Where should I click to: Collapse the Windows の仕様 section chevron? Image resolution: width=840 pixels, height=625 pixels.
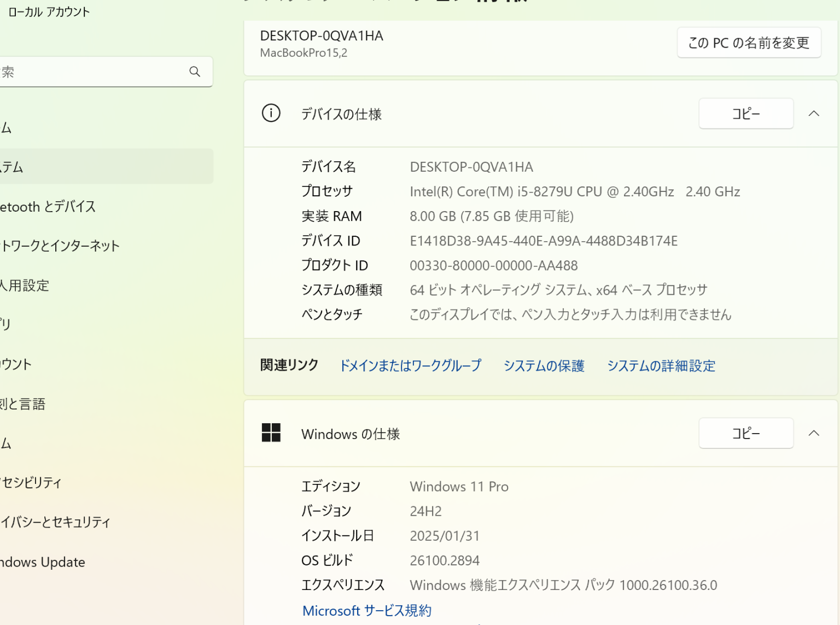click(814, 433)
